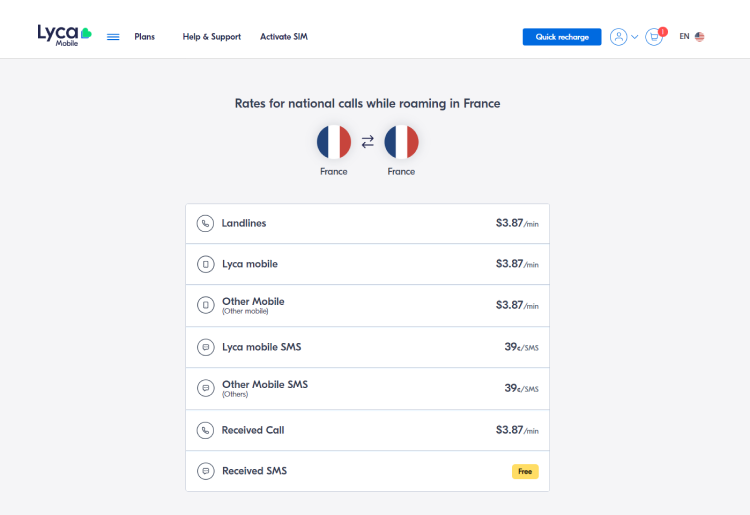Image resolution: width=750 pixels, height=515 pixels.
Task: Go to Help & Support
Action: point(211,37)
